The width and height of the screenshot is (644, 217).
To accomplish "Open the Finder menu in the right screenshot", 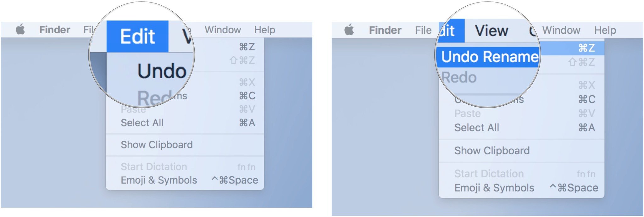I will click(x=385, y=30).
